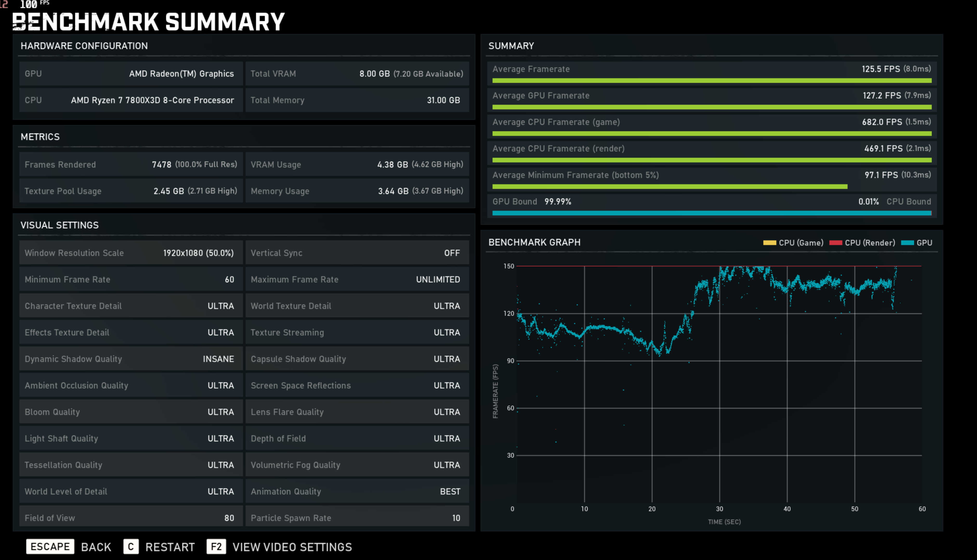Click the Total VRAM value 8.00 GB

[375, 74]
